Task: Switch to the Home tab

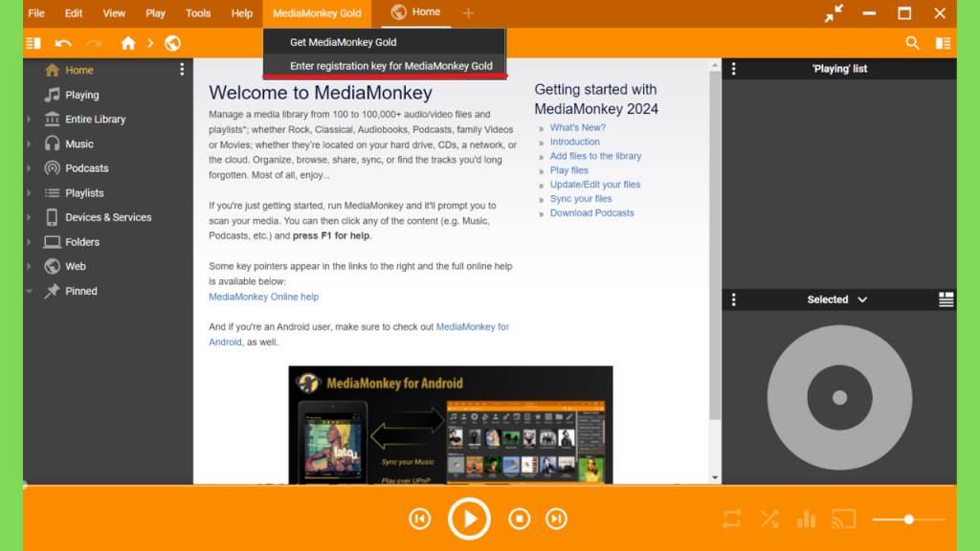Action: click(415, 12)
